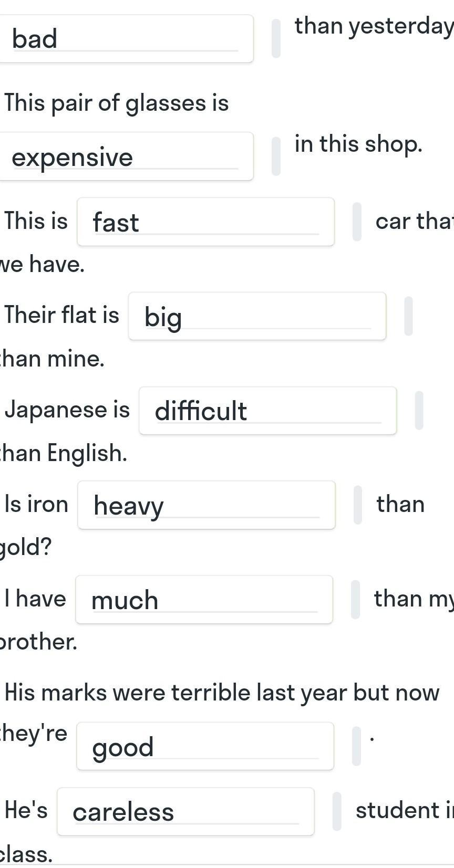The image size is (454, 868).
Task: Focus the 'big' answer field
Action: 257,316
